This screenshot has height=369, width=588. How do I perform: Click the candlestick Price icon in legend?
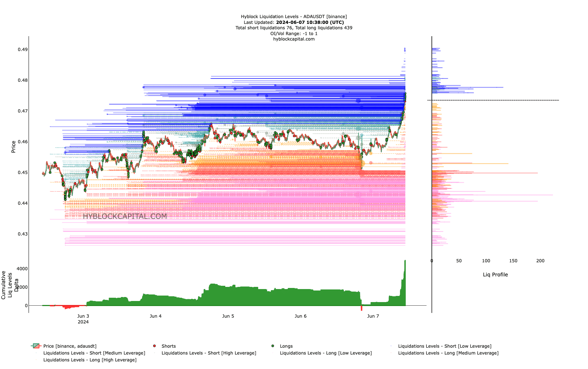[x=36, y=346]
